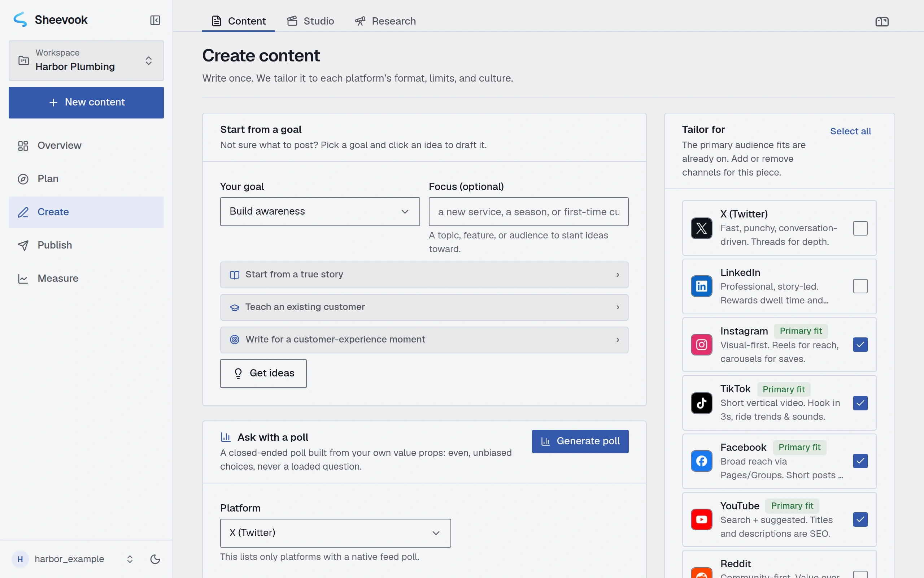Open the Platform dropdown showing X (Twitter)
This screenshot has width=924, height=578.
335,533
